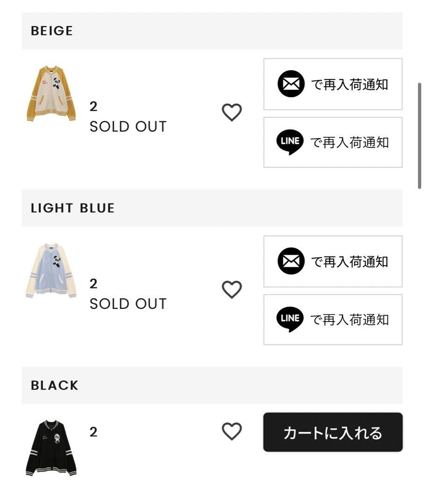
Task: Favorite the BEIGE jacket with the heart
Action: (232, 112)
